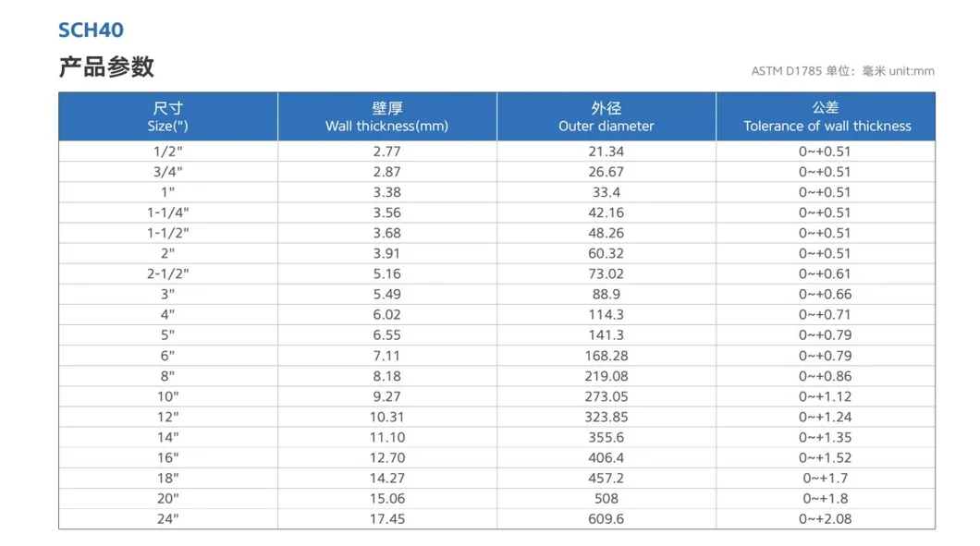
Task: Click the outer diameter value 60.32
Action: (606, 253)
